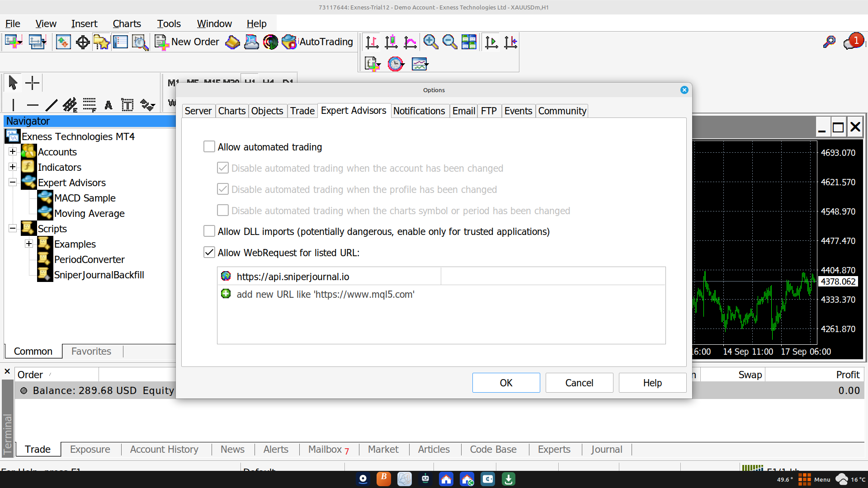Viewport: 868px width, 488px height.
Task: Enable Allow automated trading checkbox
Action: pyautogui.click(x=209, y=147)
